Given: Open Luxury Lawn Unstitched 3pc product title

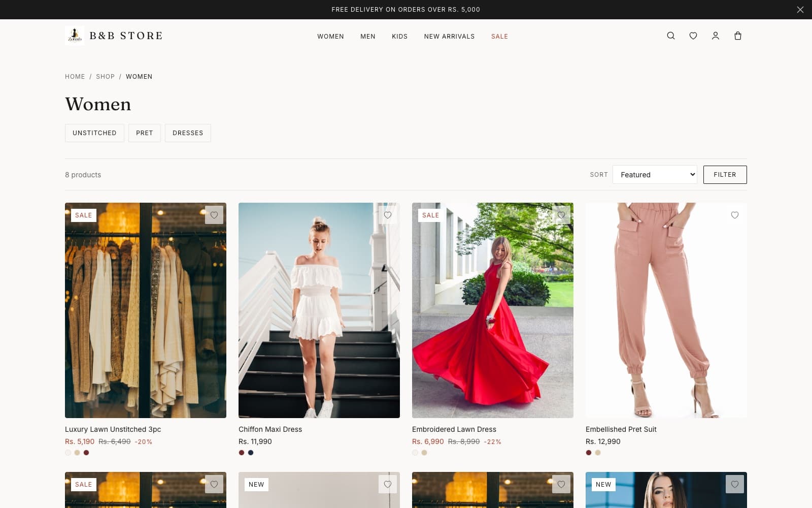Looking at the screenshot, I should point(113,429).
